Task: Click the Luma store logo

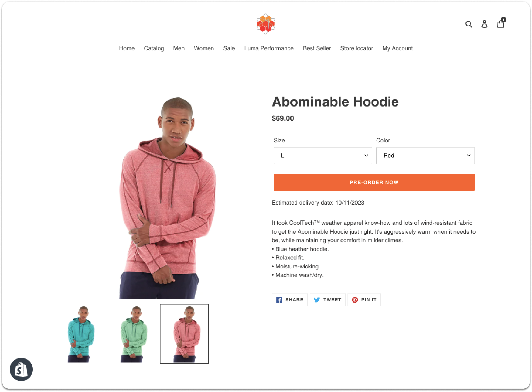Action: 266,24
